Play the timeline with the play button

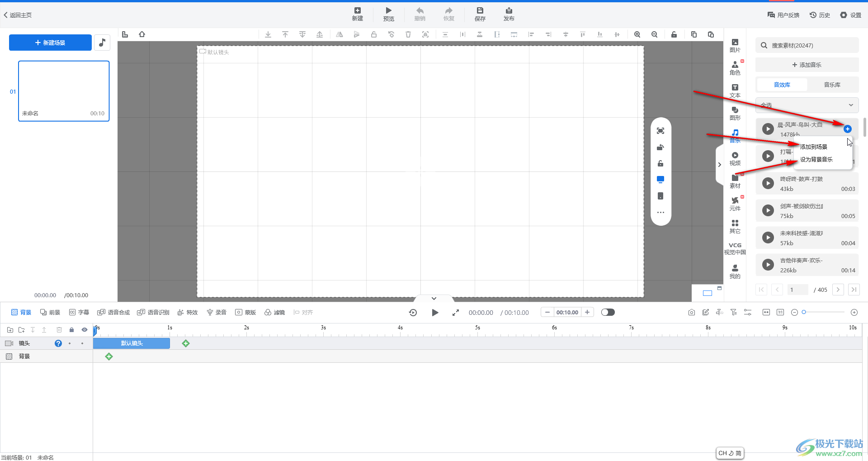[435, 313]
